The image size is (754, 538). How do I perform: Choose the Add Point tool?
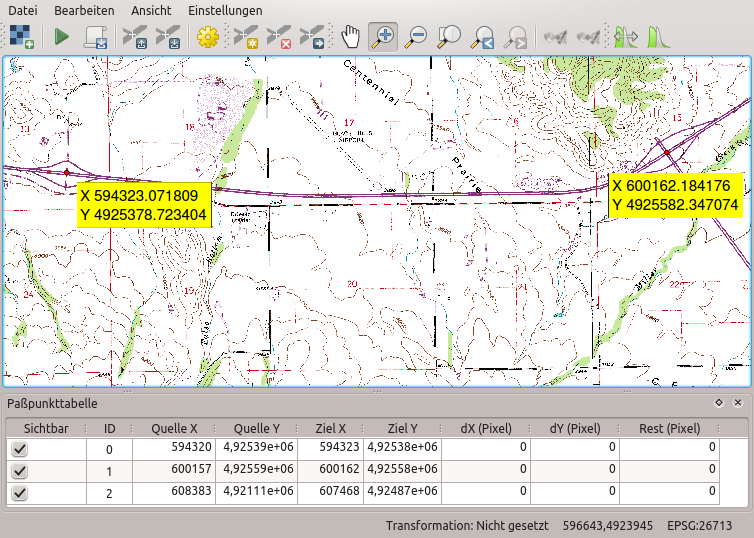click(x=246, y=38)
